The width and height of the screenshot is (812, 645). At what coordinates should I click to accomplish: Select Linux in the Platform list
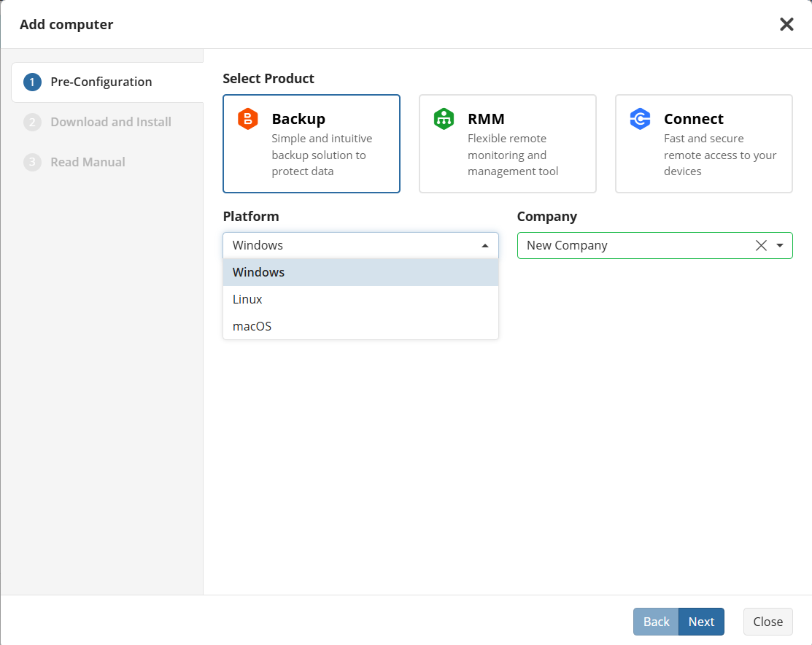pos(360,299)
